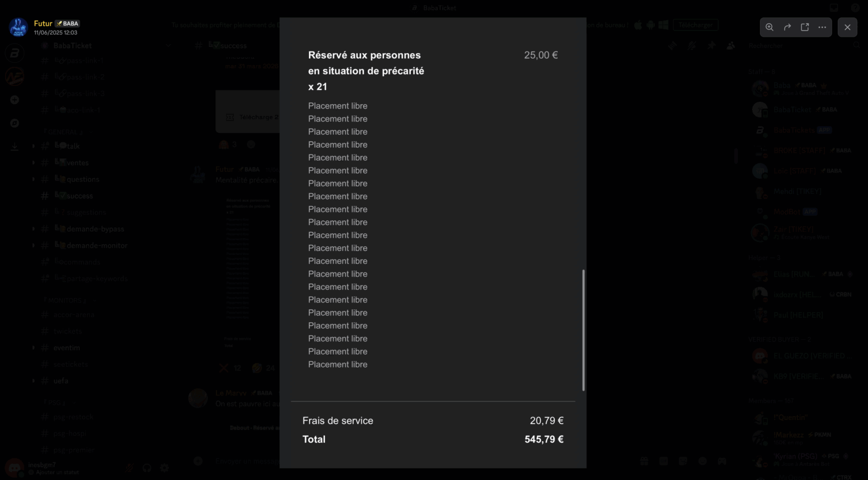Zoom into the ticket receipt image
The height and width of the screenshot is (480, 868).
770,27
